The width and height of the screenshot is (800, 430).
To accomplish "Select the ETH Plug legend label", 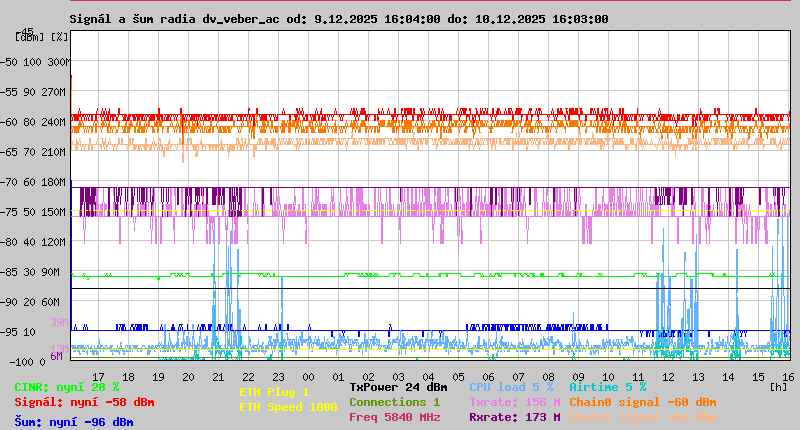I will coord(274,392).
